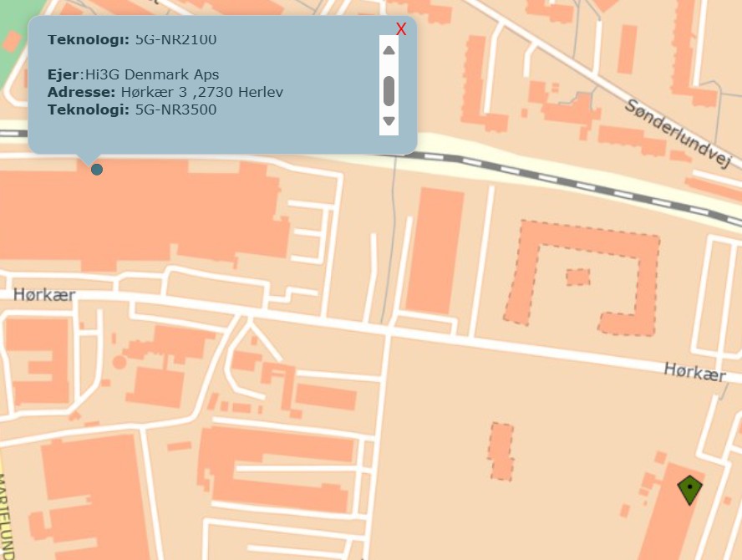Select the blue antenna marker dot
This screenshot has width=742, height=560.
pyautogui.click(x=97, y=170)
